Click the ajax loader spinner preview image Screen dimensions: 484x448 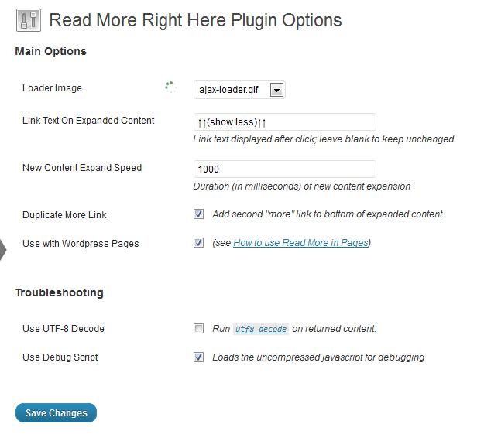click(171, 88)
